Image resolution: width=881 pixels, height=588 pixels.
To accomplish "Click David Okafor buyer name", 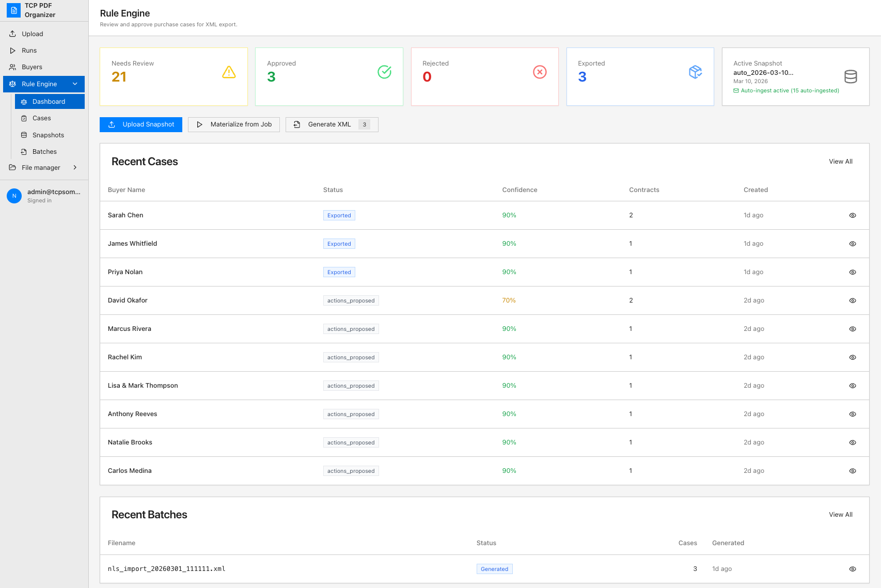I will (128, 300).
